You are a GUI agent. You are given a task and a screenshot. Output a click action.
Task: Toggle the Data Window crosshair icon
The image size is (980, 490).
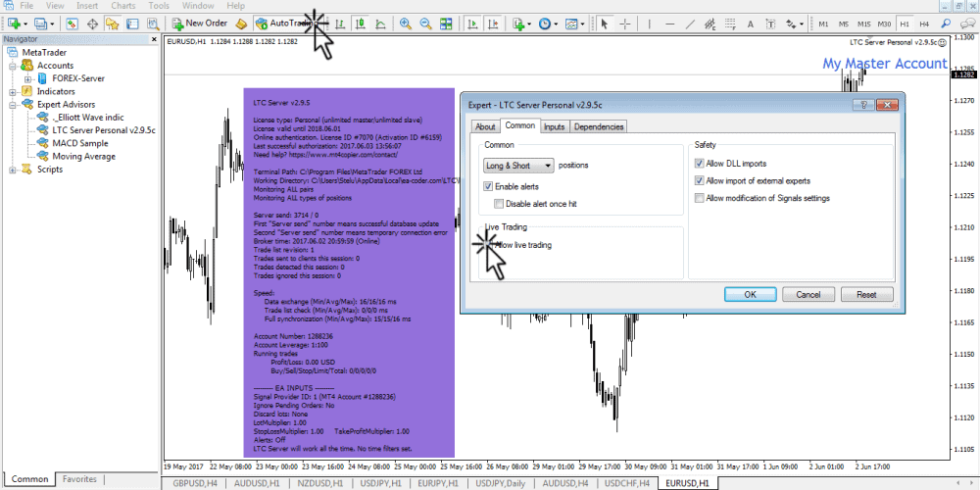click(92, 24)
